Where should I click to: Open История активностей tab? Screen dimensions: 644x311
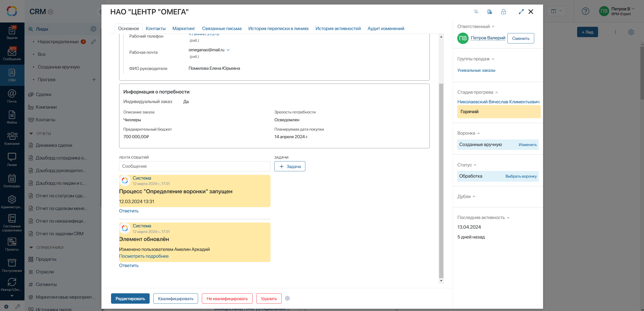(x=338, y=29)
